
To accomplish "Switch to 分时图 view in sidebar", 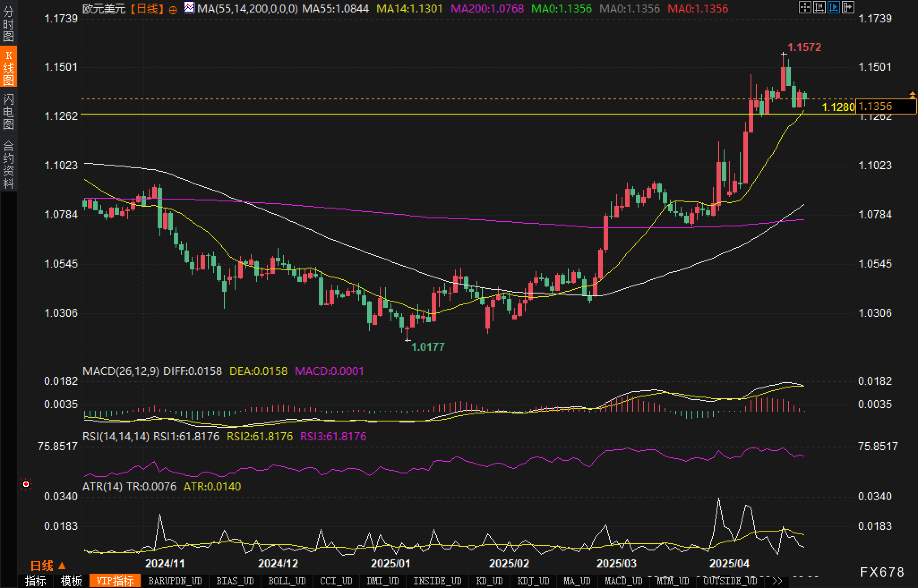I will [9, 24].
